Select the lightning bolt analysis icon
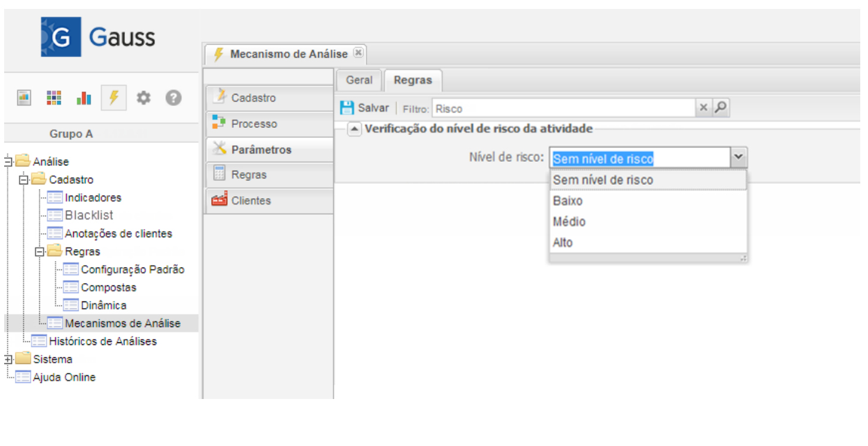This screenshot has width=868, height=446. [114, 98]
